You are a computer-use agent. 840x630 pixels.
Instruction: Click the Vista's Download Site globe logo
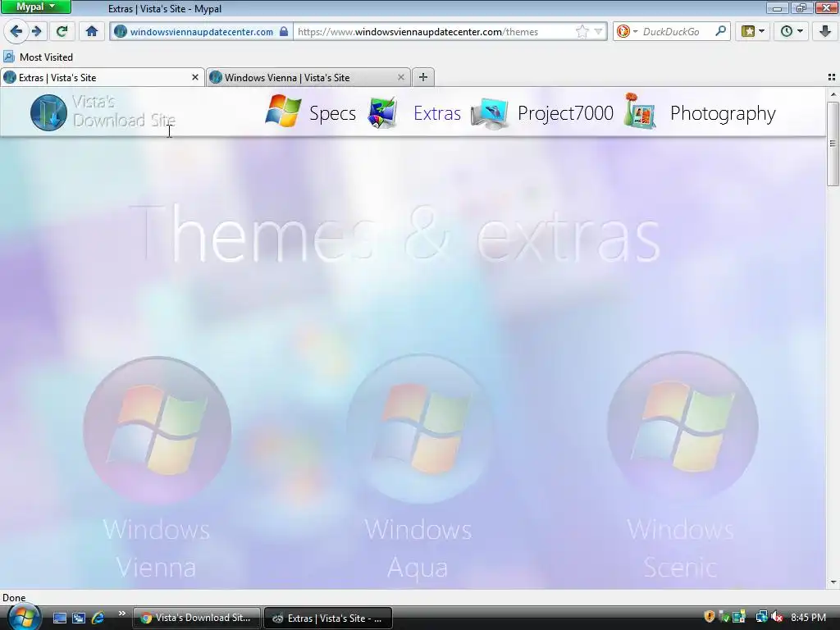pyautogui.click(x=48, y=112)
